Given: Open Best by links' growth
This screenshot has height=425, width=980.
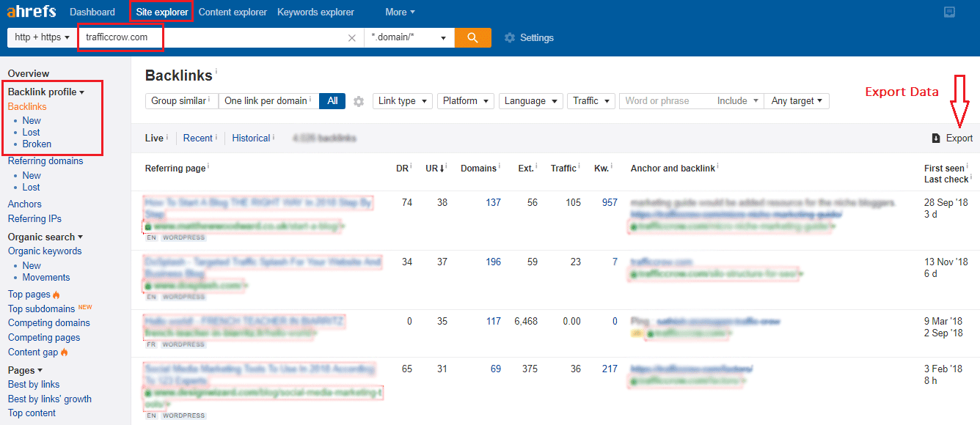Looking at the screenshot, I should pos(50,399).
